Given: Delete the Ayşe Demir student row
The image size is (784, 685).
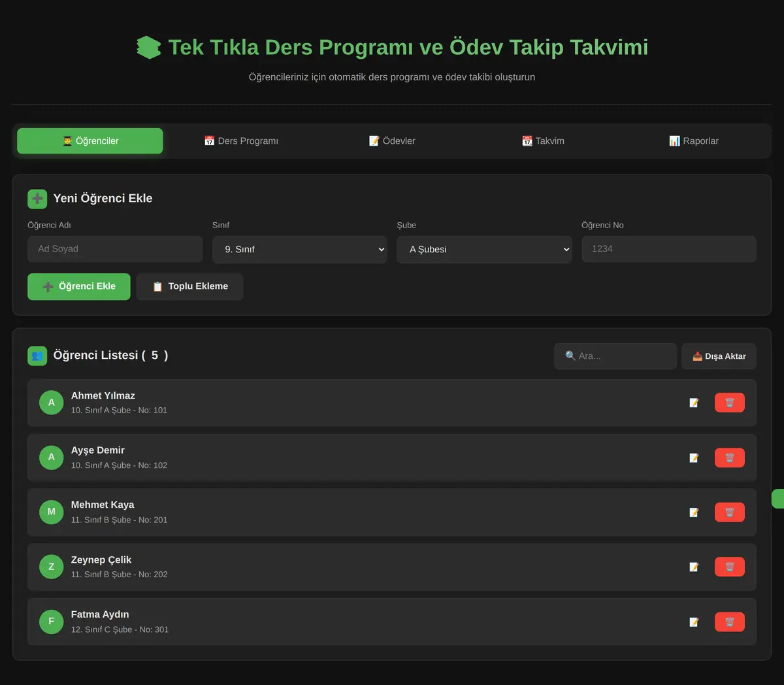Looking at the screenshot, I should pos(730,458).
